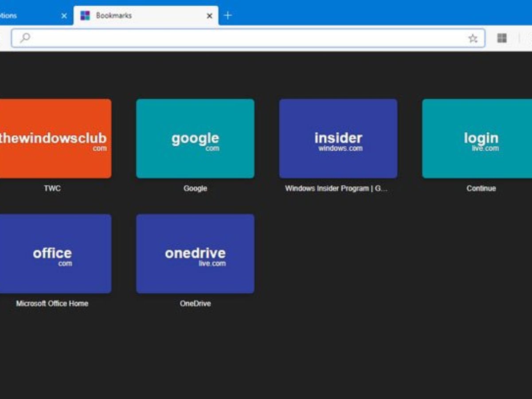Viewport: 532px width, 399px height.
Task: Open the thewindowsclub.com tile
Action: (x=55, y=138)
